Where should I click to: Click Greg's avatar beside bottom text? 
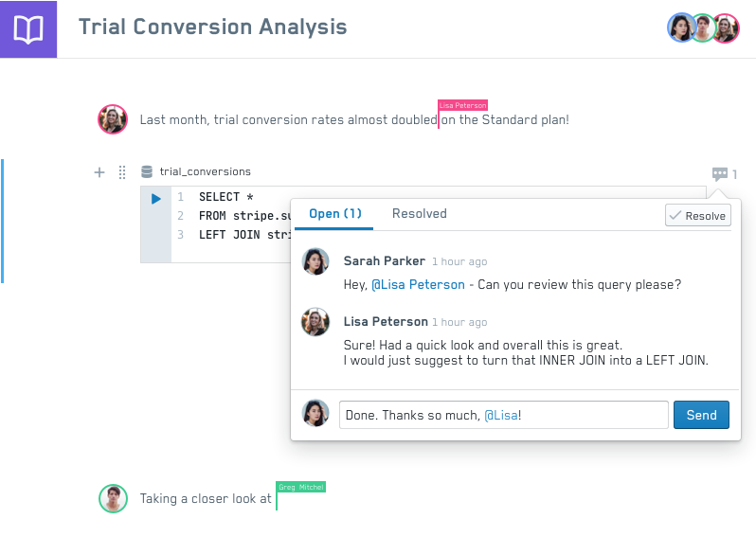[x=113, y=499]
